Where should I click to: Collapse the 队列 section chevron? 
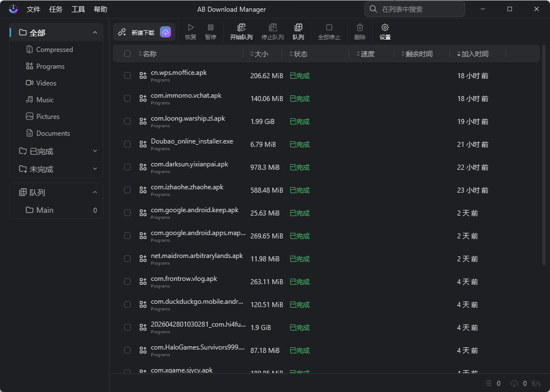95,192
